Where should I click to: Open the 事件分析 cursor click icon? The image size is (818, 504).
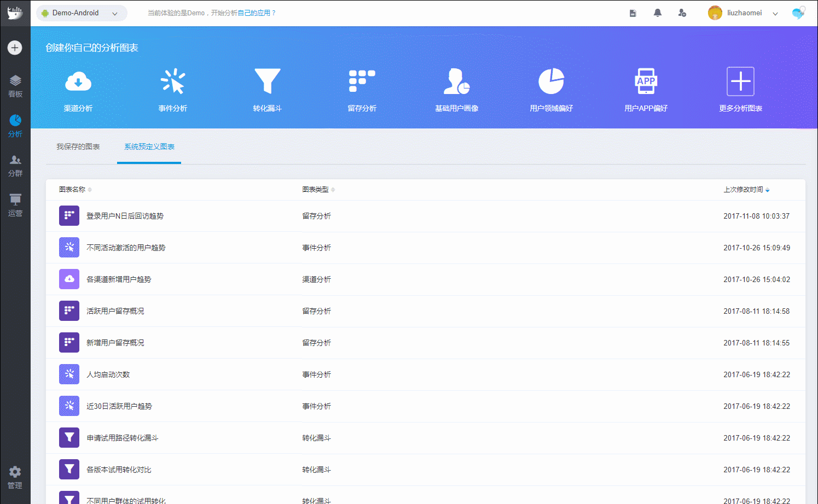173,81
